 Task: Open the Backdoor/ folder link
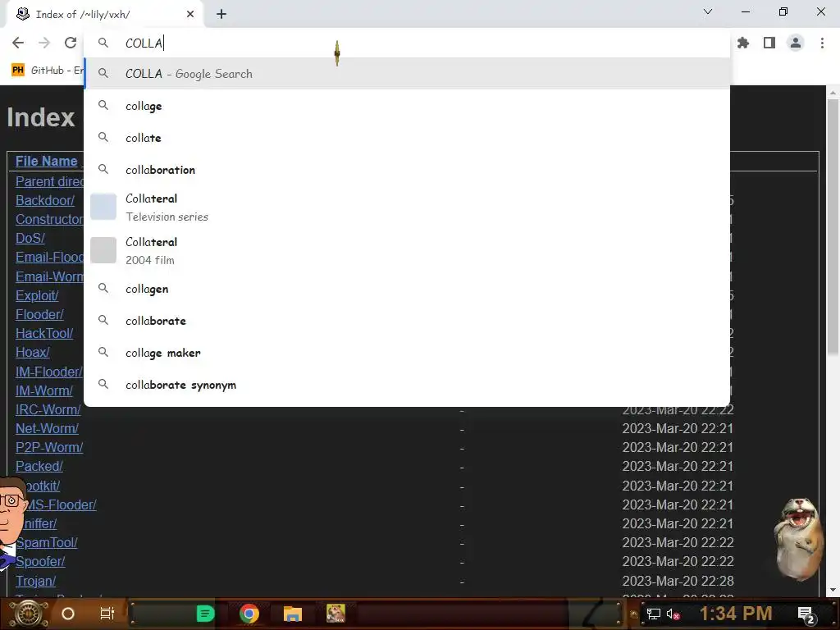tap(45, 200)
